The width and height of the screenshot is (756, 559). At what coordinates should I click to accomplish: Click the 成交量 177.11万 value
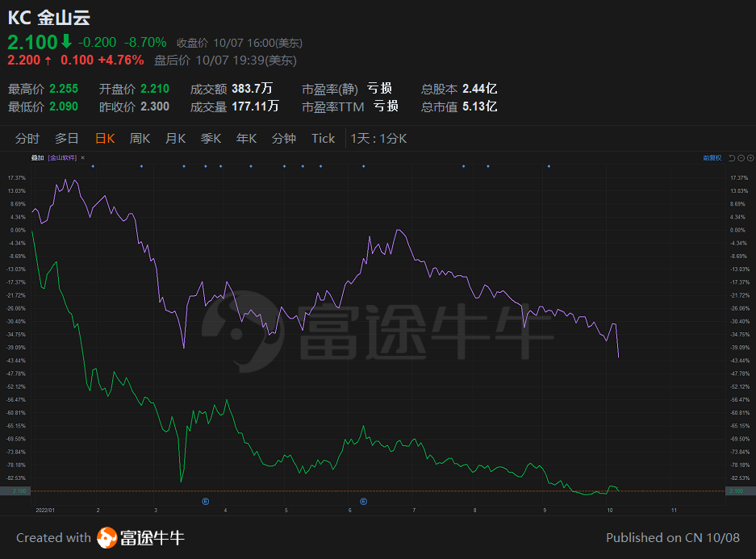coord(255,106)
